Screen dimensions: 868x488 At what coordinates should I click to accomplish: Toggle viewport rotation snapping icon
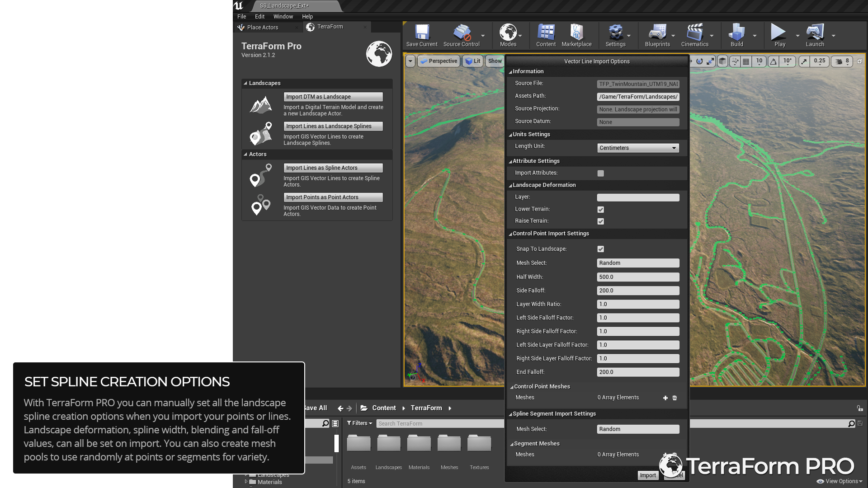pos(774,61)
